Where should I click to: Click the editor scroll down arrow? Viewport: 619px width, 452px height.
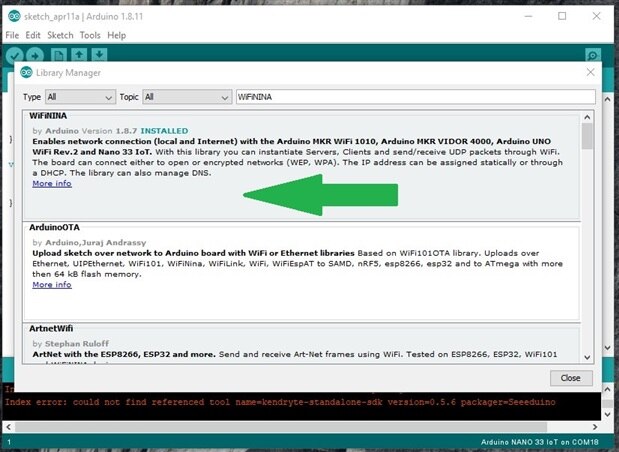pyautogui.click(x=607, y=348)
